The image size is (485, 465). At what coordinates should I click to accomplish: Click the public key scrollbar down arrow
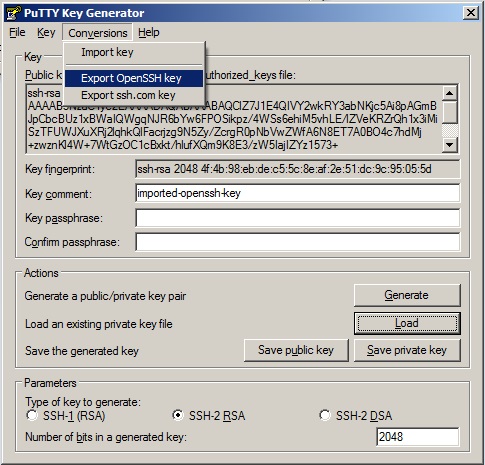(450, 145)
